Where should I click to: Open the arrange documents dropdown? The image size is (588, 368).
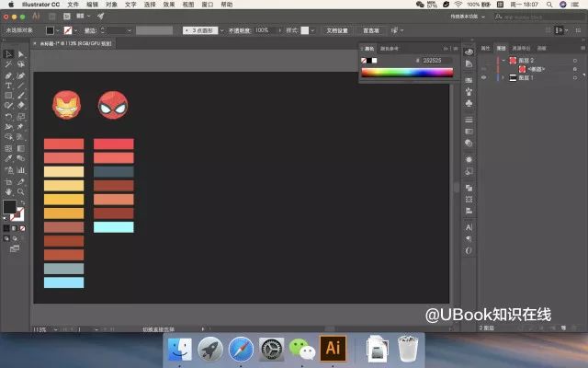tap(84, 17)
